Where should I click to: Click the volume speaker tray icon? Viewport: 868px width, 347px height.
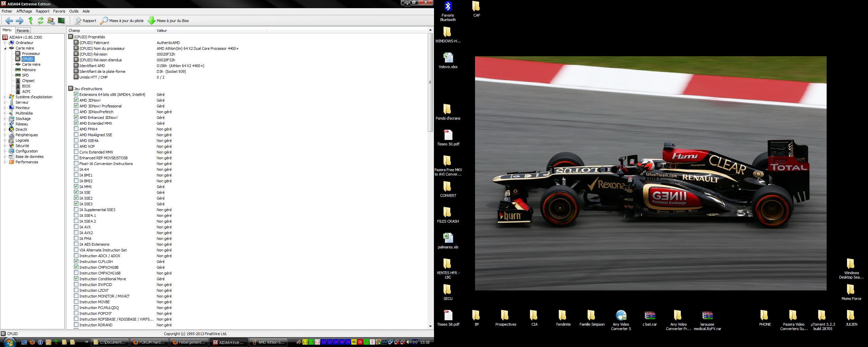click(x=409, y=342)
